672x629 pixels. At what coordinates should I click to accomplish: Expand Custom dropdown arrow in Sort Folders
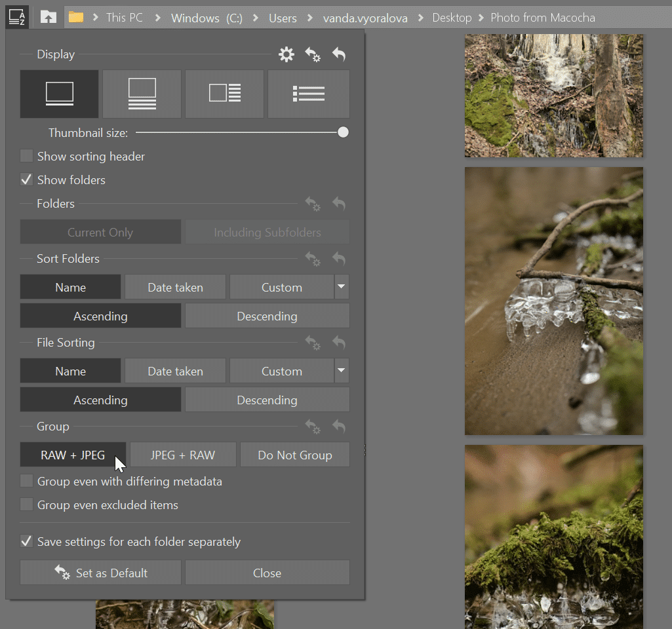tap(341, 287)
